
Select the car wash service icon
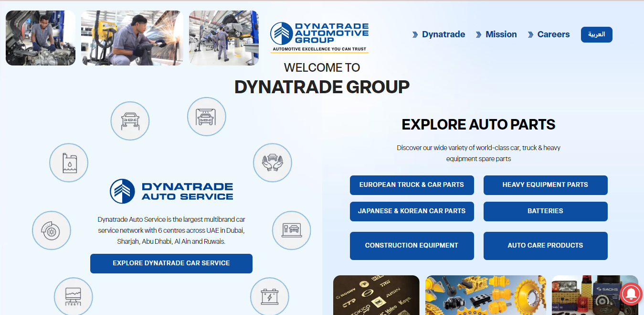tap(206, 117)
